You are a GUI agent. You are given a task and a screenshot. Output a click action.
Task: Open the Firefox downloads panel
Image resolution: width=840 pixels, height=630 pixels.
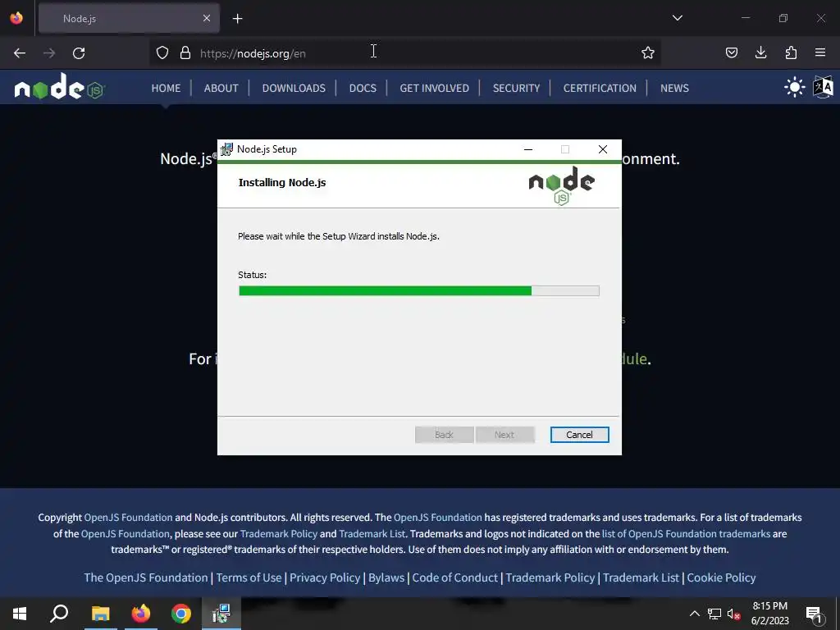click(760, 52)
